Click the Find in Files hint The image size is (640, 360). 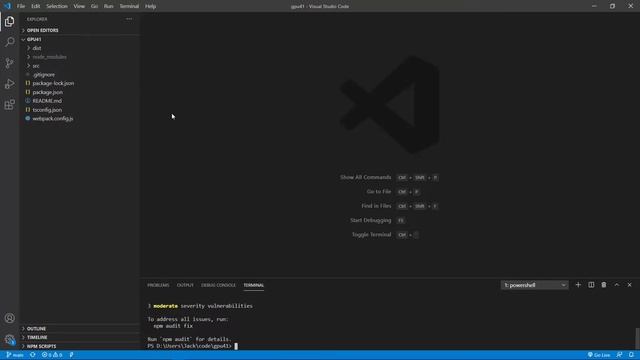click(399, 206)
